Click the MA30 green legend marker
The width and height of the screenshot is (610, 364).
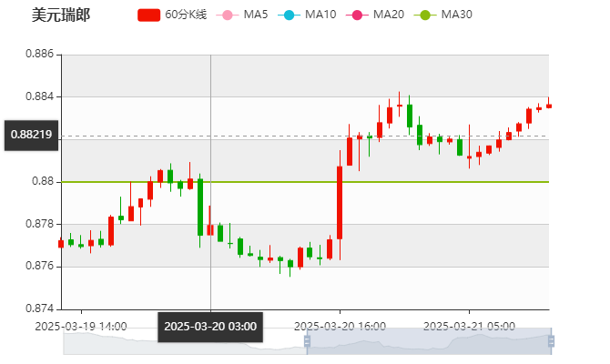point(424,15)
